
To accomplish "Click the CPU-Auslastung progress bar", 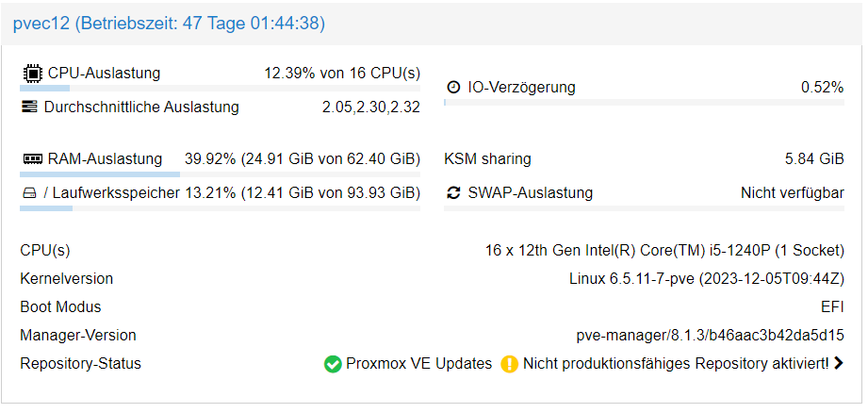I will click(220, 88).
